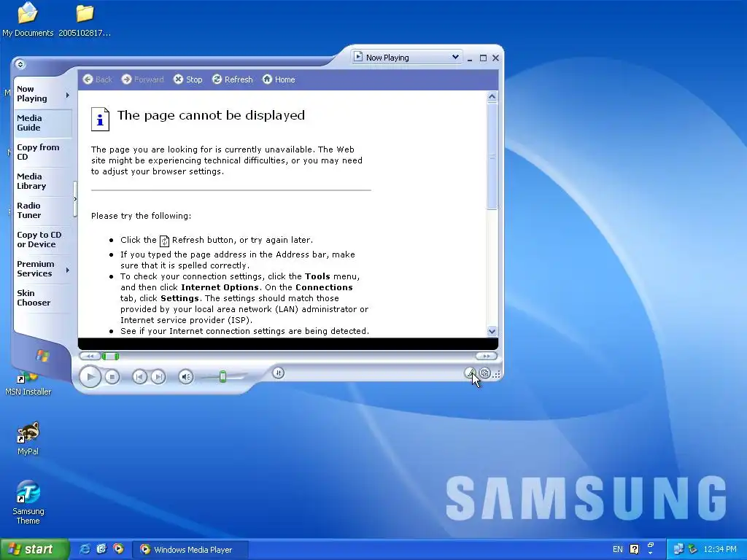Refresh the Media Guide page
The image size is (747, 560).
[233, 79]
